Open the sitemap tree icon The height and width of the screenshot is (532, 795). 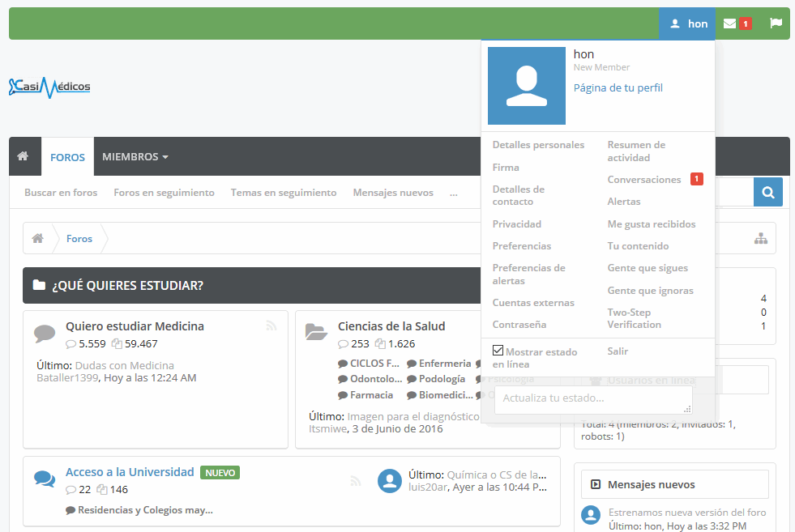pyautogui.click(x=760, y=238)
